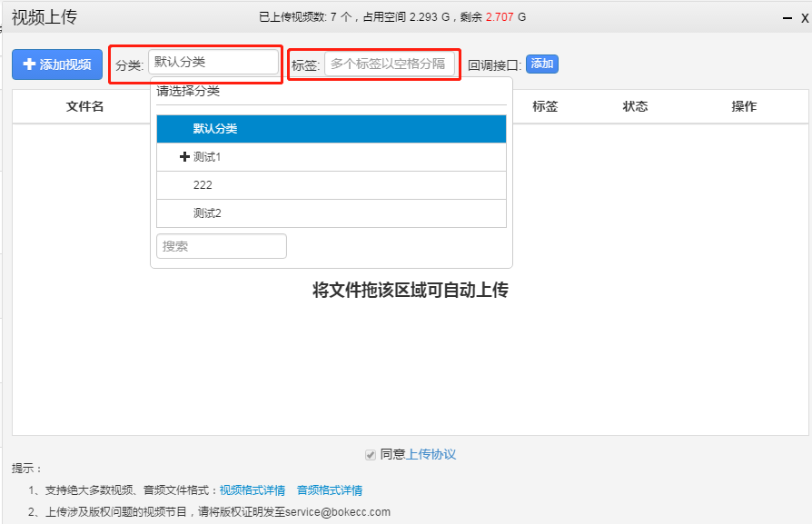
Task: Click the 搜索 category search box
Action: [222, 246]
